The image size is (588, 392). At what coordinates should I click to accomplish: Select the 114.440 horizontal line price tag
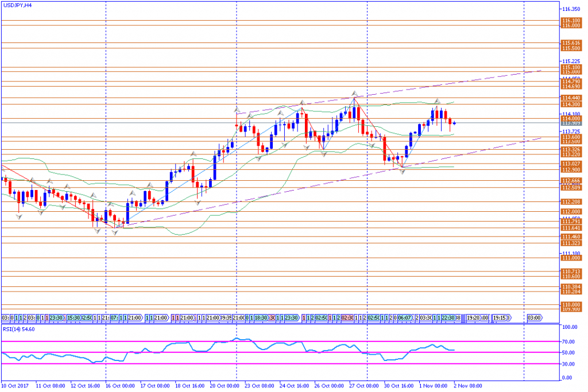coord(572,98)
